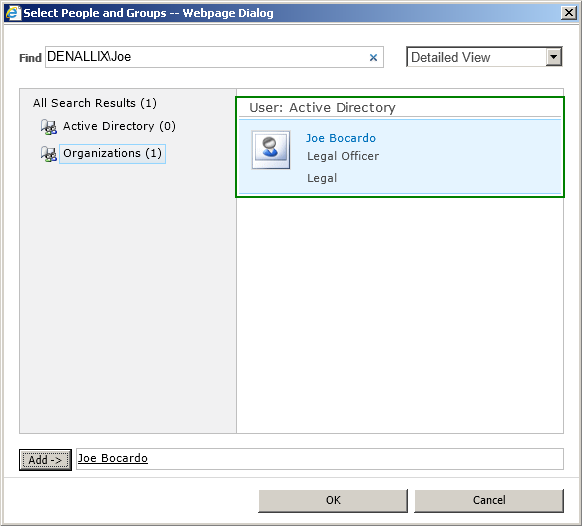Click the Legal department text
582x526 pixels.
(322, 178)
